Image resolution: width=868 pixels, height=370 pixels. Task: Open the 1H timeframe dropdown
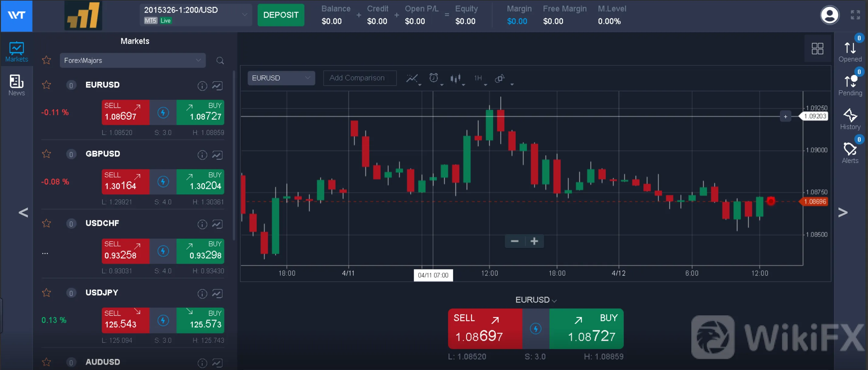(x=480, y=79)
